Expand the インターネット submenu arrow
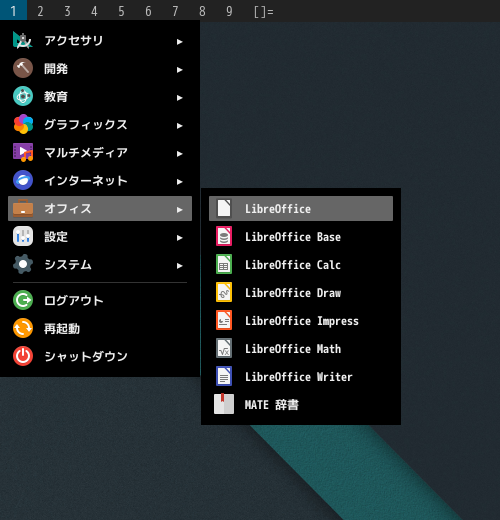Image resolution: width=500 pixels, height=520 pixels. click(x=180, y=182)
